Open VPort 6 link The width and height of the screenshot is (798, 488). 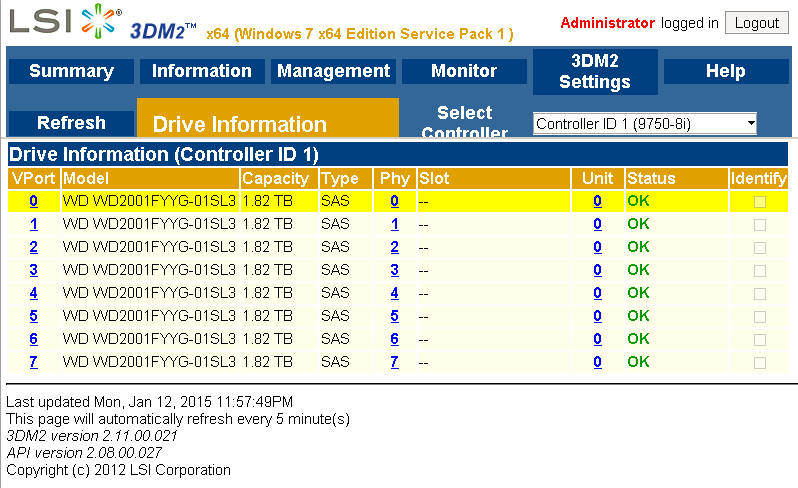[x=34, y=339]
